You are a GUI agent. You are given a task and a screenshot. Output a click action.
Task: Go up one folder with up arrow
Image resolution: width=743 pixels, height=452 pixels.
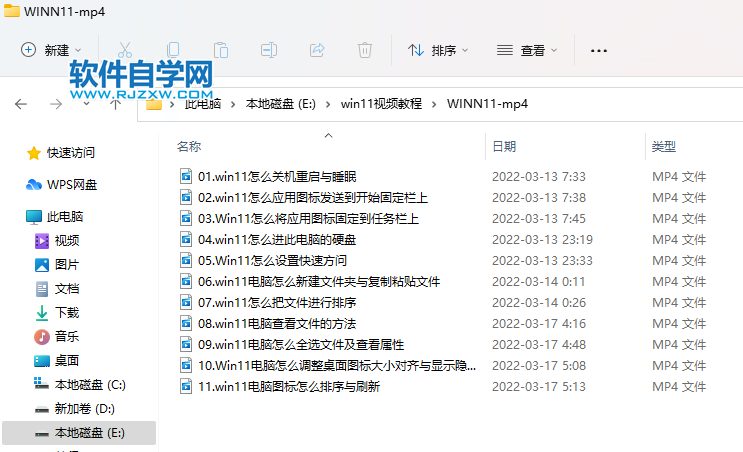point(116,103)
